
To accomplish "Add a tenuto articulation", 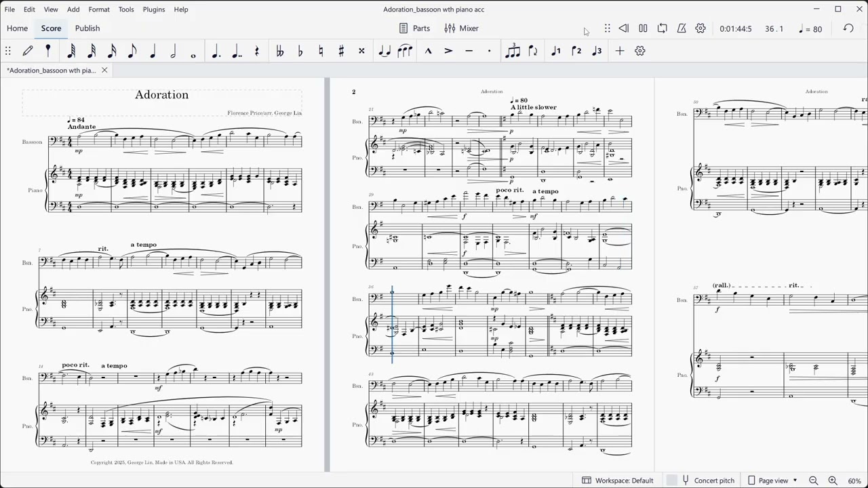I will (x=469, y=51).
